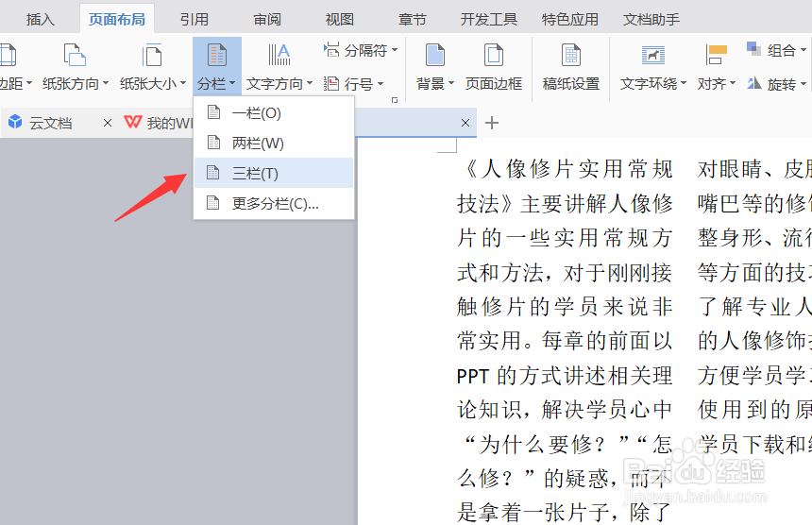Open the 章节 ribbon tab
The image size is (812, 525).
click(x=413, y=20)
